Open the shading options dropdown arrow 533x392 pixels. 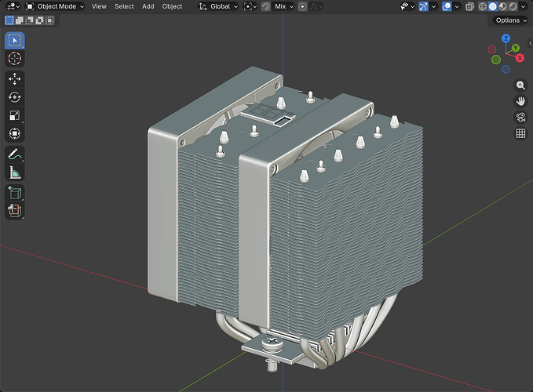(x=523, y=6)
